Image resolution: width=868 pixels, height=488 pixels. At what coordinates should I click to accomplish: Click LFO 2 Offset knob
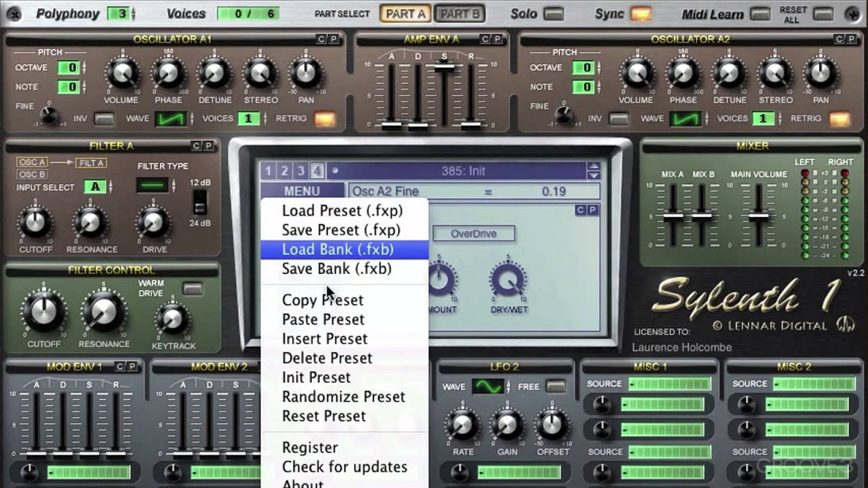point(553,425)
